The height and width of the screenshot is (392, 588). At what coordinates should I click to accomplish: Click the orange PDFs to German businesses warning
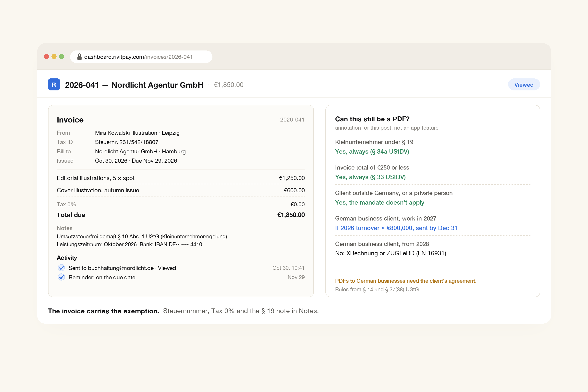(405, 281)
